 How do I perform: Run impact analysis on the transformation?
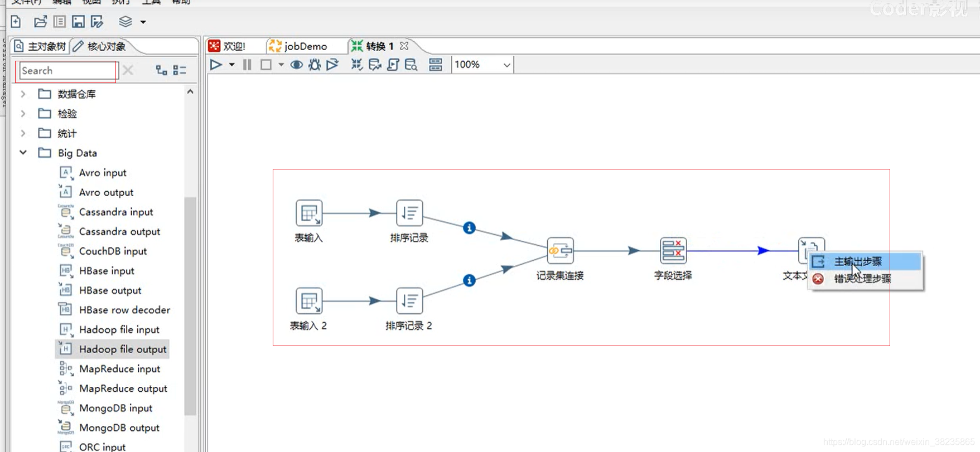point(375,65)
